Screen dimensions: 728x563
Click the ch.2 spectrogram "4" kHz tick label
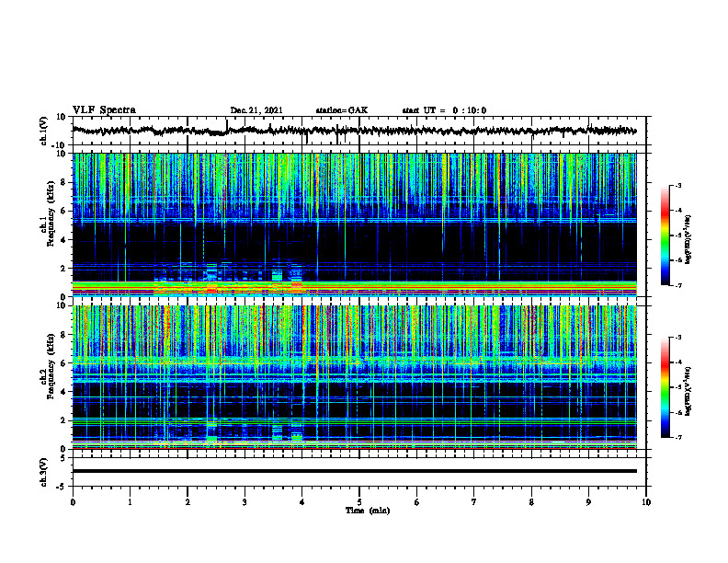[63, 392]
